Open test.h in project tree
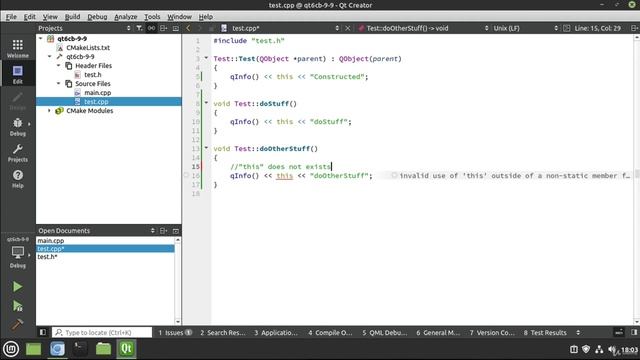Image resolution: width=640 pixels, height=360 pixels. click(x=93, y=74)
